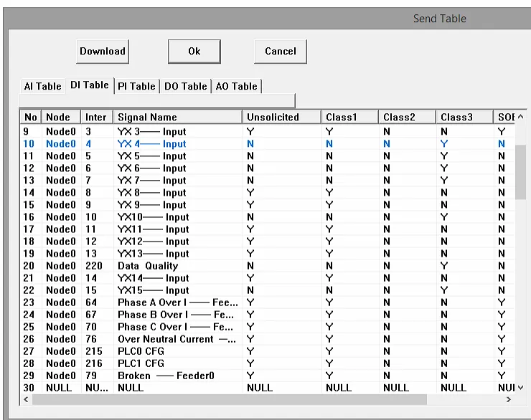Click the Unsolicited column header
This screenshot has height=420, width=531.
click(x=282, y=117)
